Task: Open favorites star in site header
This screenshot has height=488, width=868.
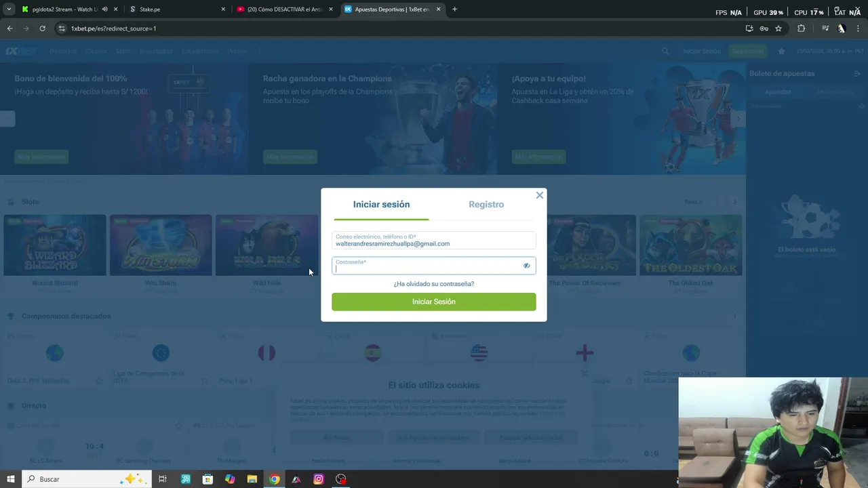Action: (782, 51)
